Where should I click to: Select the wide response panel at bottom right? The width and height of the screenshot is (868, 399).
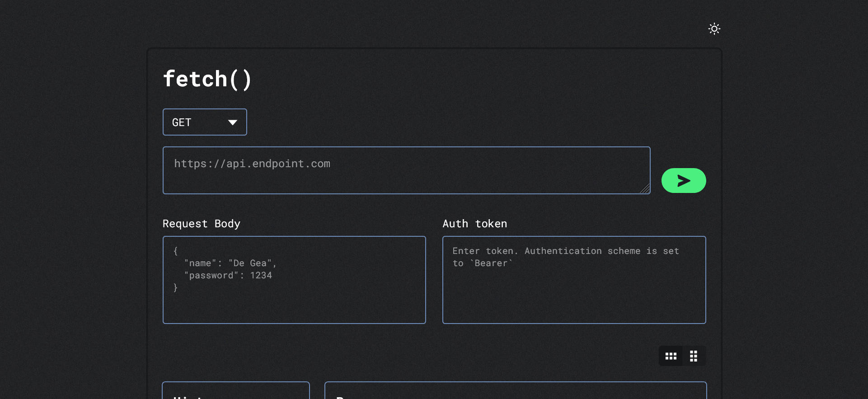tap(515, 391)
